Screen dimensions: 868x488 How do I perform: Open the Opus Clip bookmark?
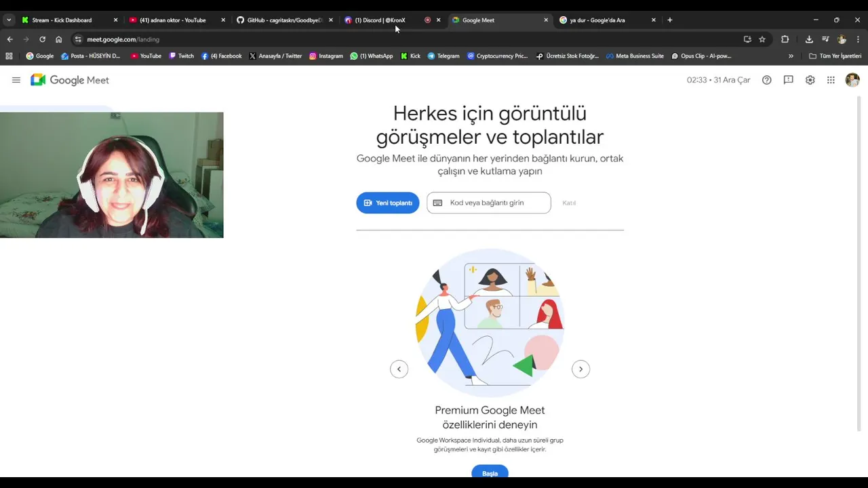701,56
